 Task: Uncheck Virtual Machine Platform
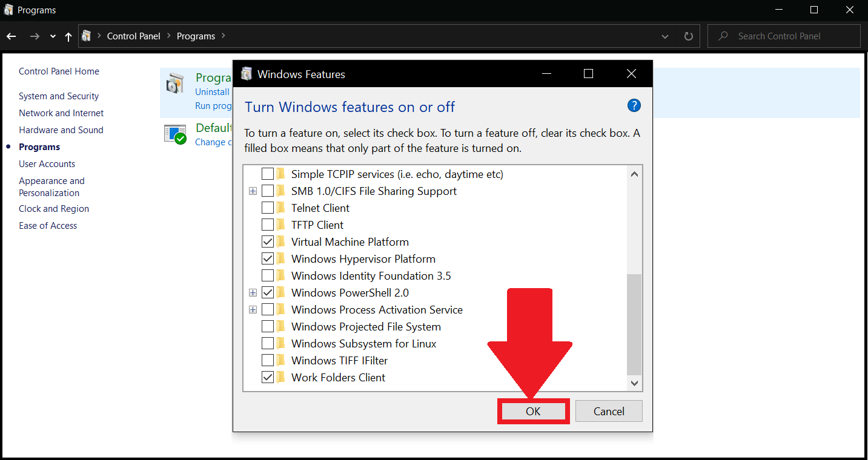268,242
